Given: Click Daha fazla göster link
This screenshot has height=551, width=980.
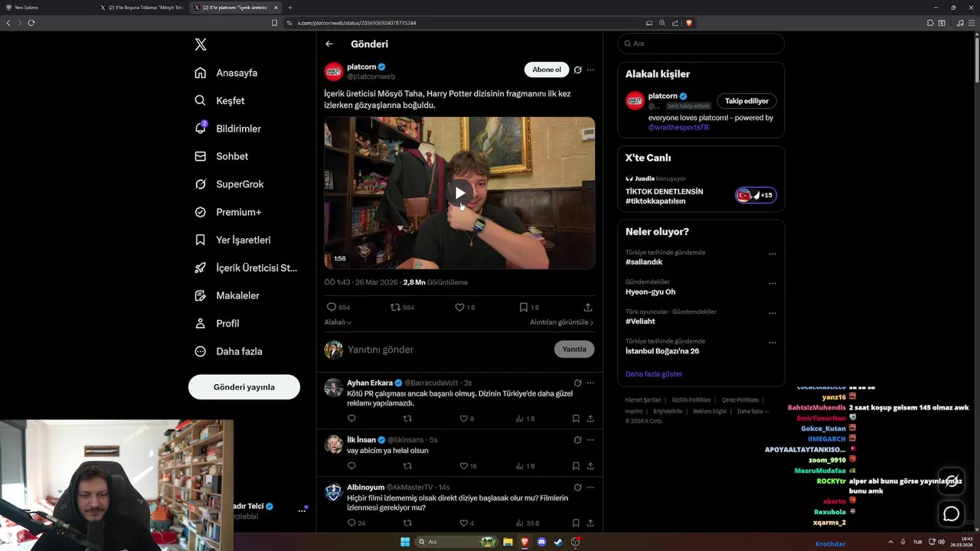Looking at the screenshot, I should click(x=654, y=374).
